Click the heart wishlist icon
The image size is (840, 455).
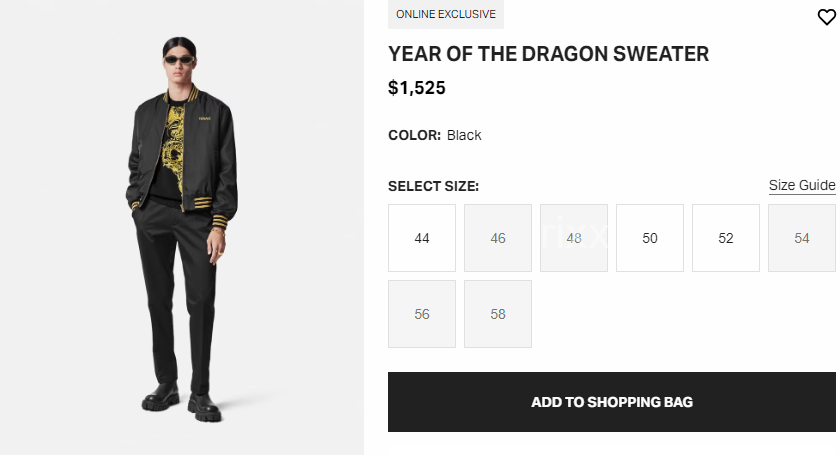click(x=825, y=17)
